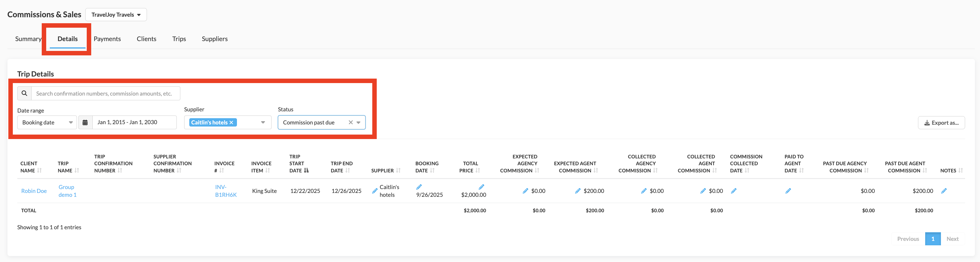Edit total price pencil icon

[481, 187]
